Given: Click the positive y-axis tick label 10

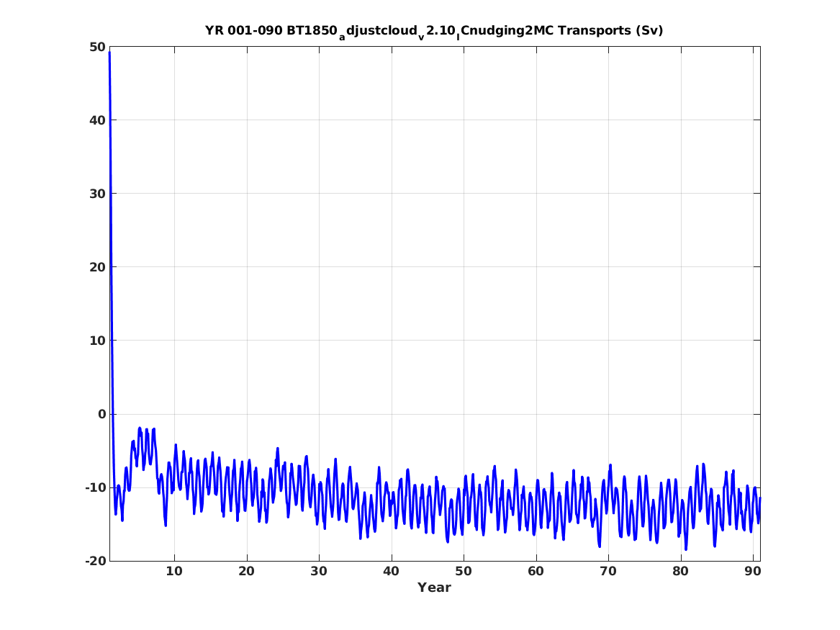Looking at the screenshot, I should (97, 341).
